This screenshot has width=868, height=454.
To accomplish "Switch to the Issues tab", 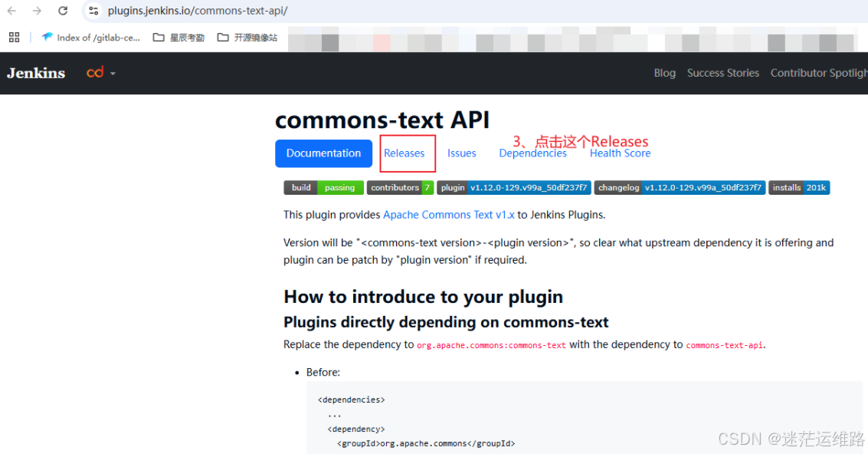I will [x=462, y=153].
